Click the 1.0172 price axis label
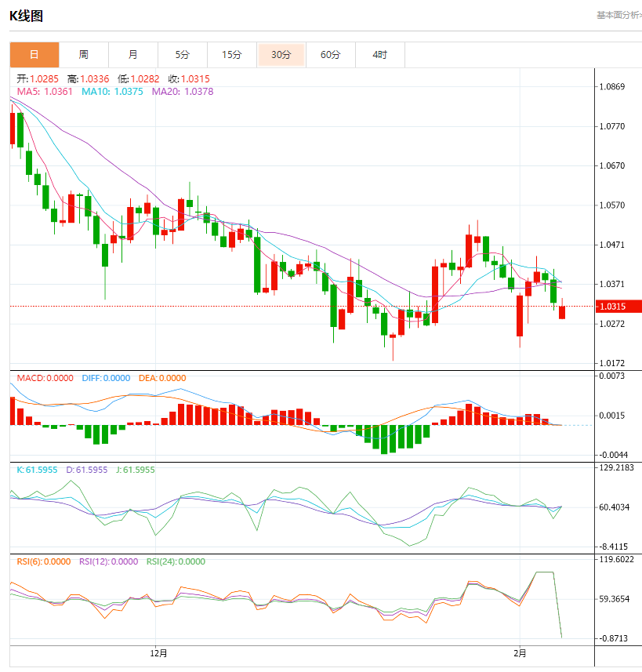 point(612,363)
